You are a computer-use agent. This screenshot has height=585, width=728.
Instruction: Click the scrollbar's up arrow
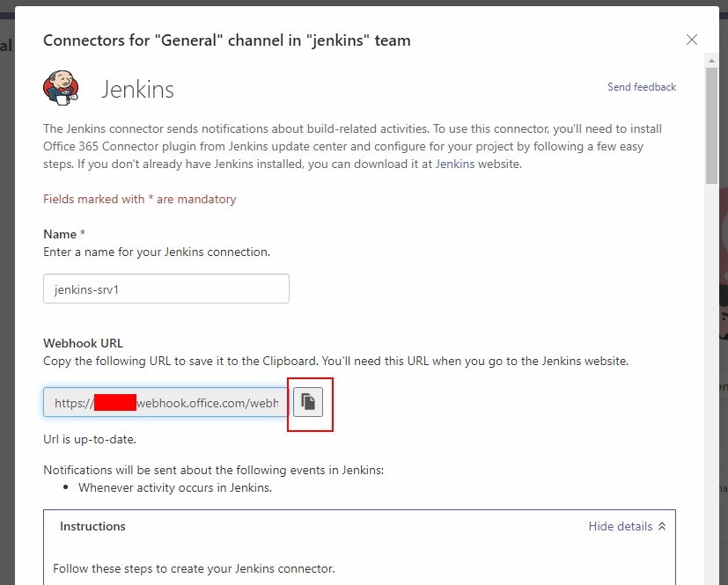711,60
